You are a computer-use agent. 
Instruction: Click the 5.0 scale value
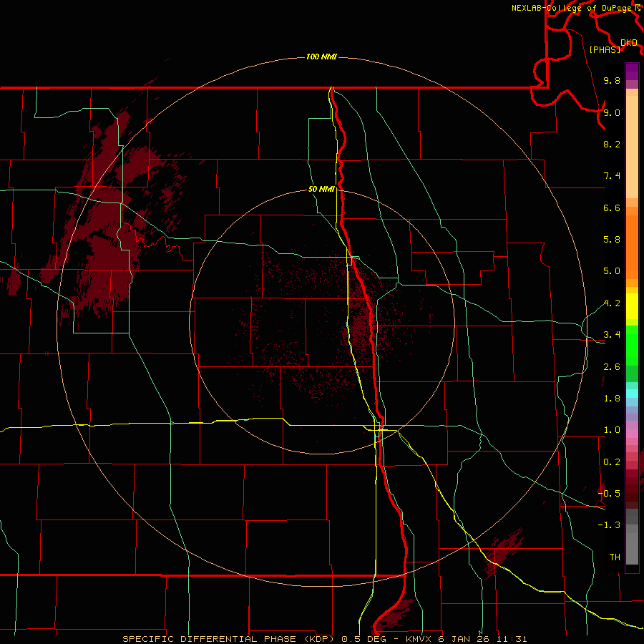[612, 271]
